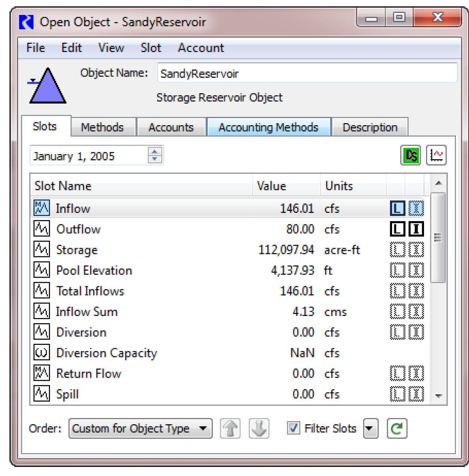Toggle the Filter Slots checkbox

(x=293, y=428)
